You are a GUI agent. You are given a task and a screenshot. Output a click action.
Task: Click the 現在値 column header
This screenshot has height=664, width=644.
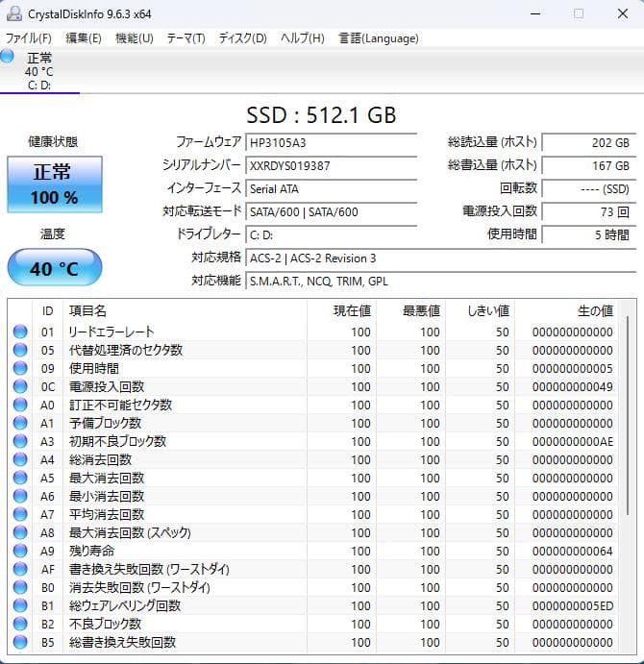coord(341,310)
